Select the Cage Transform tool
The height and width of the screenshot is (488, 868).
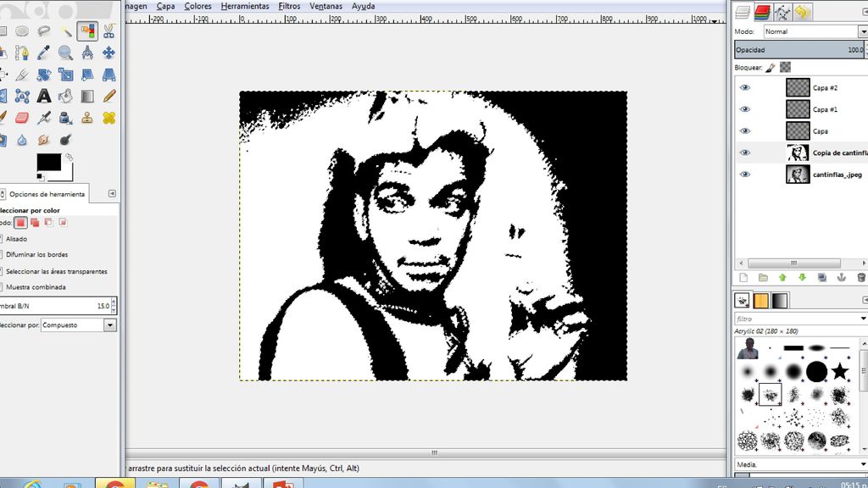[22, 97]
